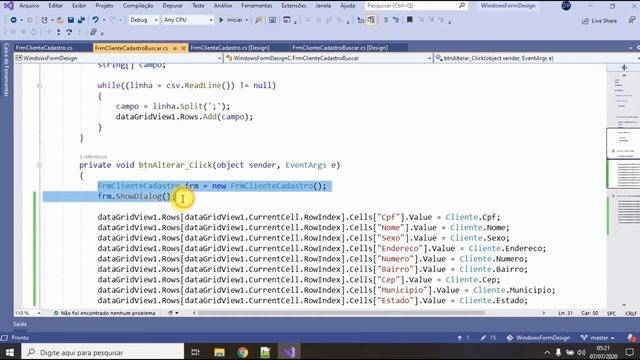Image resolution: width=640 pixels, height=360 pixels.
Task: Click the split editor icon above scrollbar
Action: coord(624,67)
